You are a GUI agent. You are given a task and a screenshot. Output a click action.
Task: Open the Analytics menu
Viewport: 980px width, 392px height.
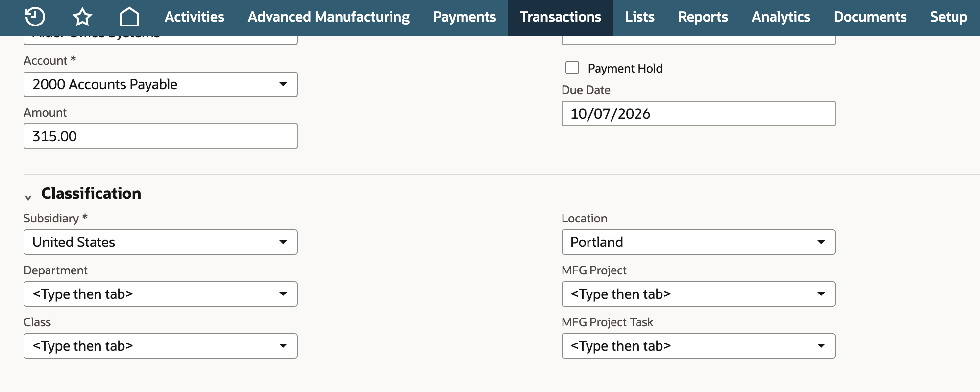pyautogui.click(x=781, y=17)
